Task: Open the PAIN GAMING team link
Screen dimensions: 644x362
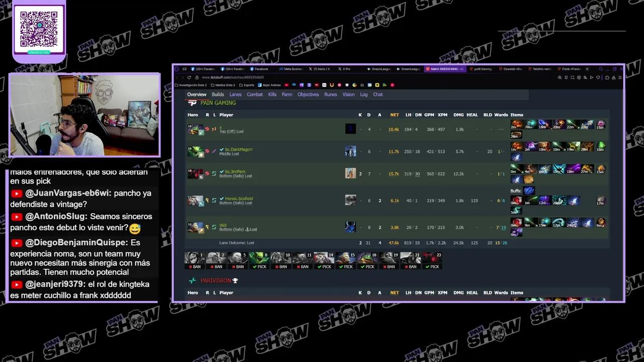Action: click(218, 103)
